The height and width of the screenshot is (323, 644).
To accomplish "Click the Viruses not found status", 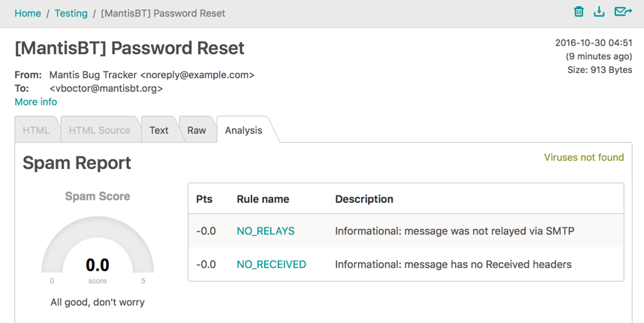I will coord(584,158).
